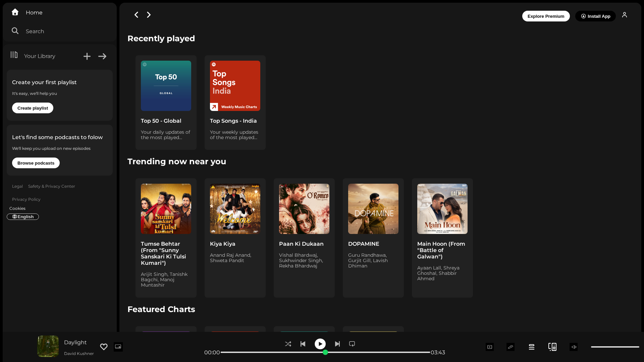Select the Search menu label
This screenshot has width=644, height=362.
point(35,31)
